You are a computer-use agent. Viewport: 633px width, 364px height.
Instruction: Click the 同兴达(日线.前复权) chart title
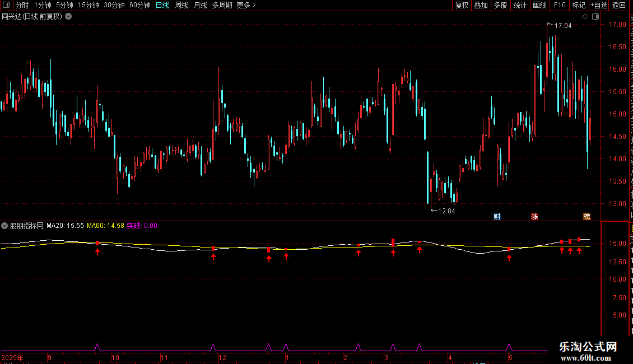tap(32, 17)
